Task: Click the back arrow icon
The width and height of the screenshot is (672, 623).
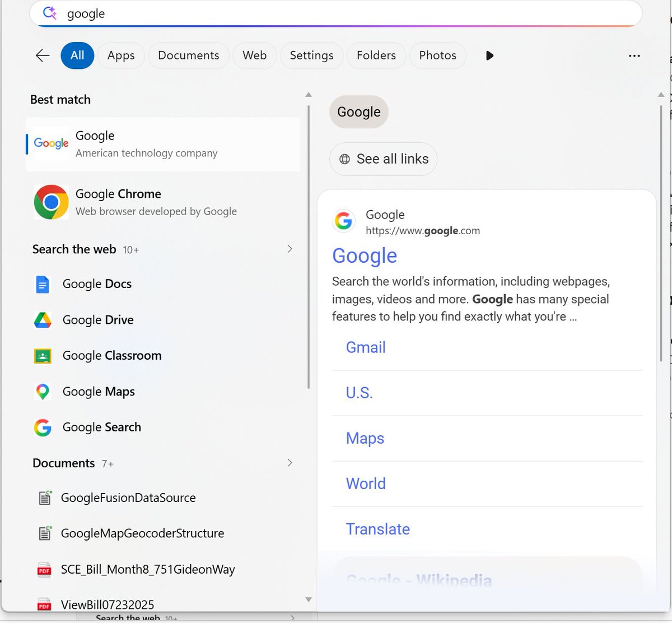Action: (x=43, y=55)
